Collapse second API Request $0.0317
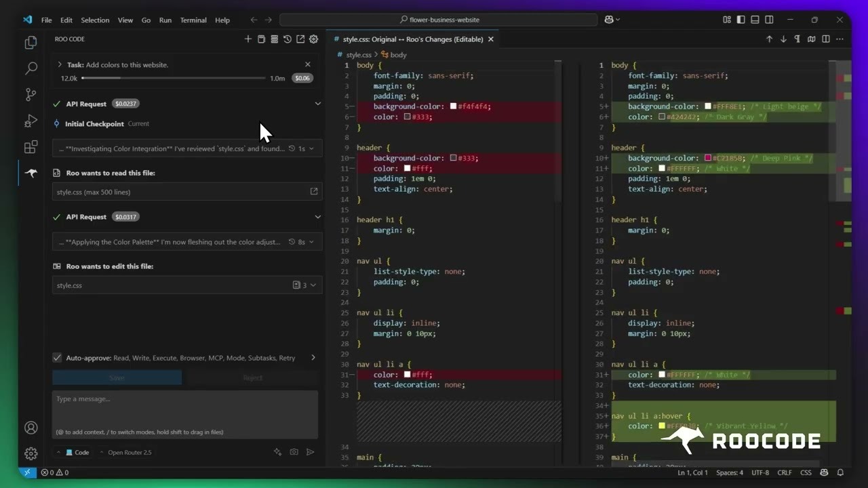 [317, 217]
